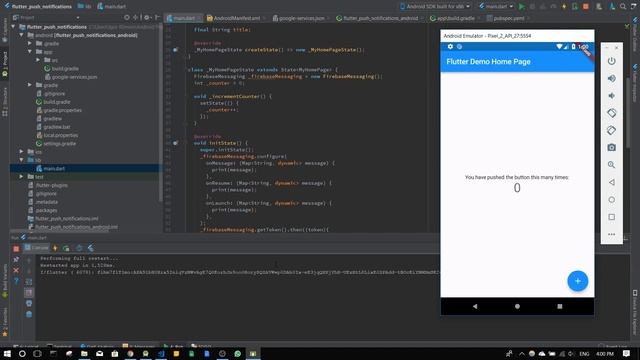The width and height of the screenshot is (640, 360).
Task: Open the device selector Android SDK dropdown
Action: click(435, 6)
